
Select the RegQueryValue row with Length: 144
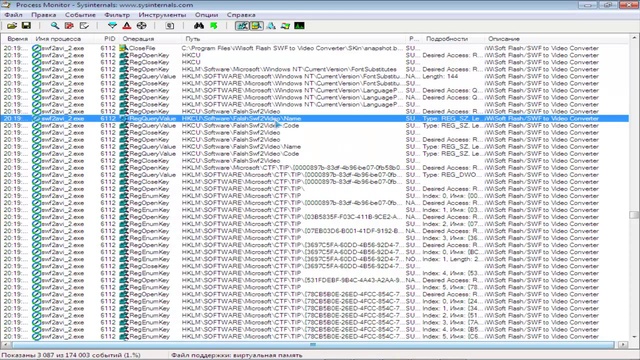point(315,76)
